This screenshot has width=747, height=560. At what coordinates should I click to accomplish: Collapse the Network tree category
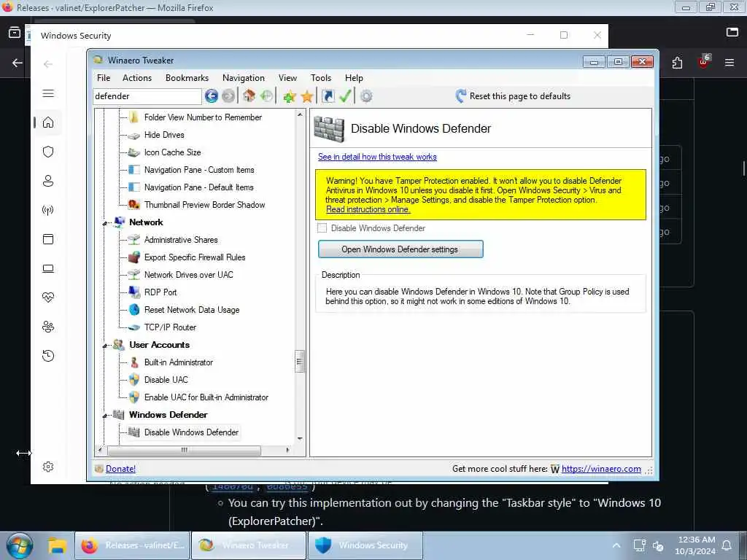pyautogui.click(x=105, y=223)
